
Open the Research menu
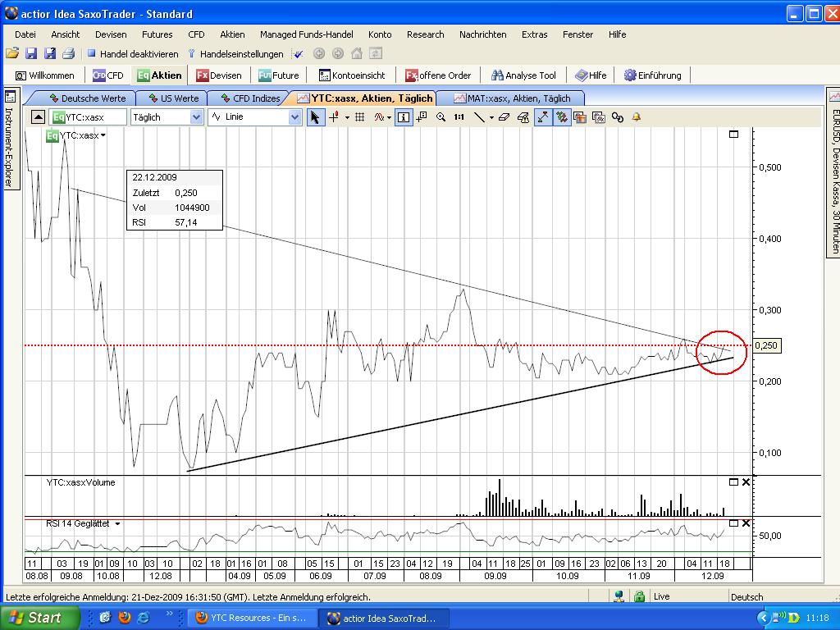(425, 34)
